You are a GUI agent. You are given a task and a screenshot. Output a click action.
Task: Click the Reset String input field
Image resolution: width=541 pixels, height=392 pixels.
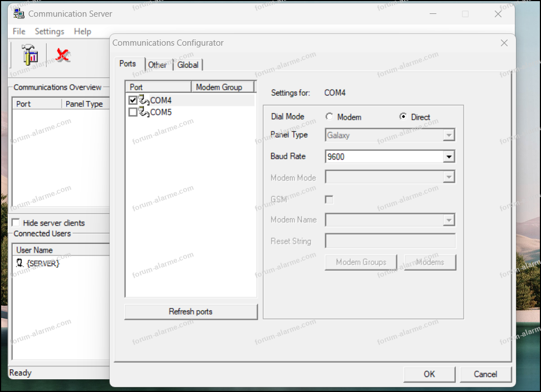[390, 241]
